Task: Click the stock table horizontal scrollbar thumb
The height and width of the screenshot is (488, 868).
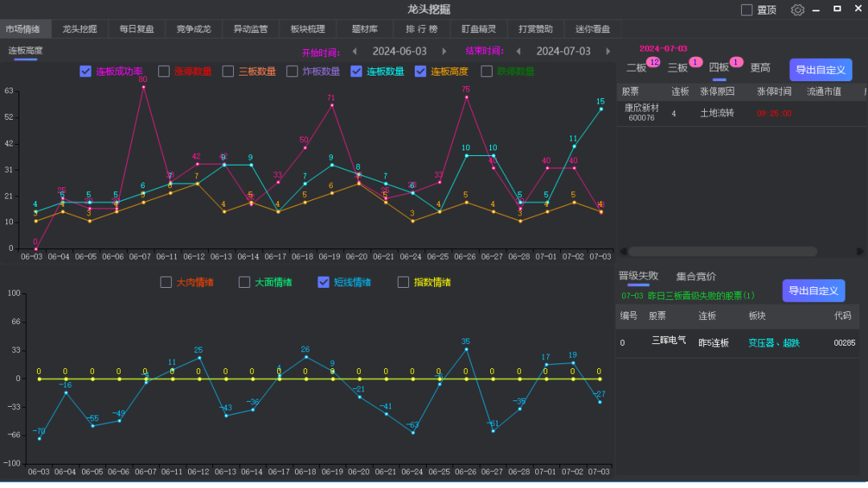Action: coord(723,252)
